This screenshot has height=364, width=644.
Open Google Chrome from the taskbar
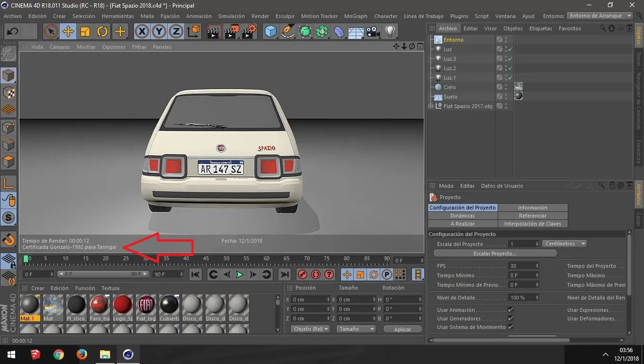pyautogui.click(x=59, y=355)
